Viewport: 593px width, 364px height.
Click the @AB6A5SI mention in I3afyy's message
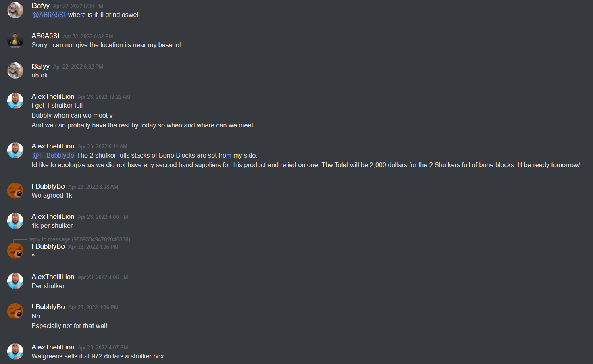[49, 15]
